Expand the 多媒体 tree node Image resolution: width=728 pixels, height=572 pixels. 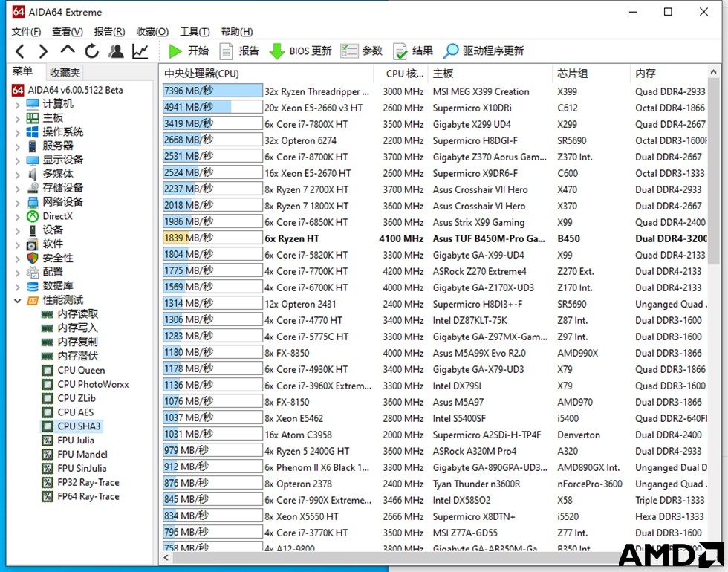18,175
